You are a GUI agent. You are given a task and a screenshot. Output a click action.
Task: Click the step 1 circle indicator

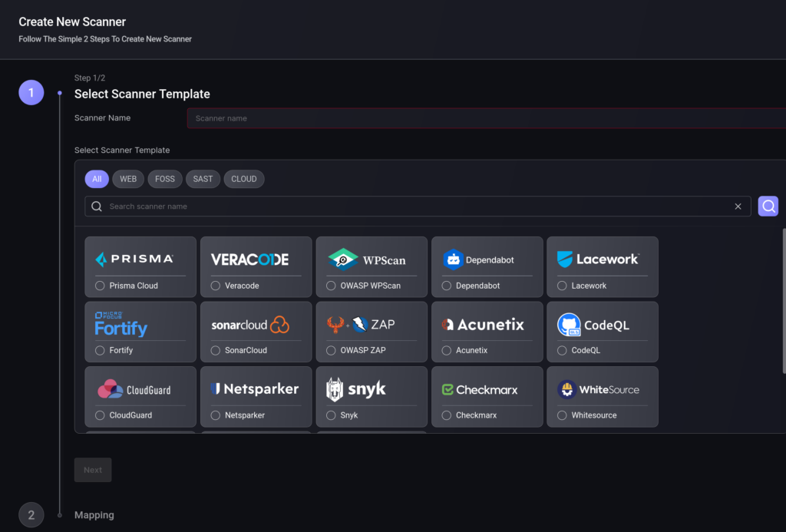pos(31,92)
